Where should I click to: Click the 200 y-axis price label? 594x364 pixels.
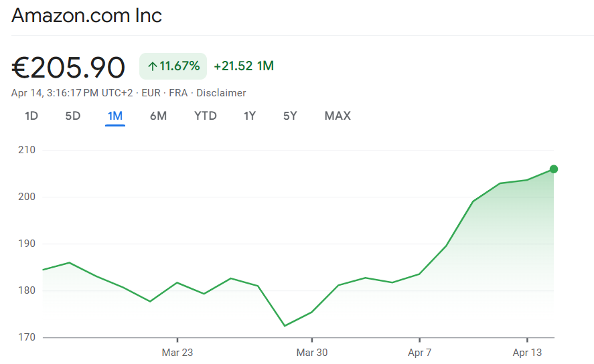tap(27, 197)
